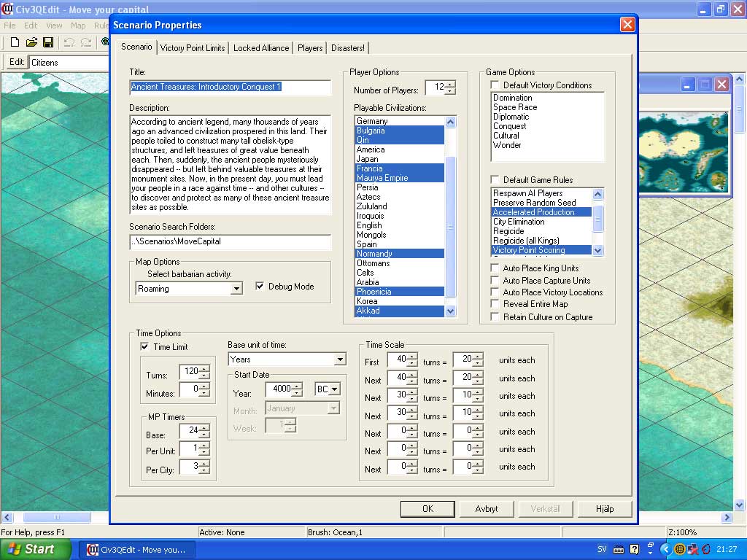This screenshot has width=747, height=560.
Task: Switch to the Players tab
Action: 310,47
